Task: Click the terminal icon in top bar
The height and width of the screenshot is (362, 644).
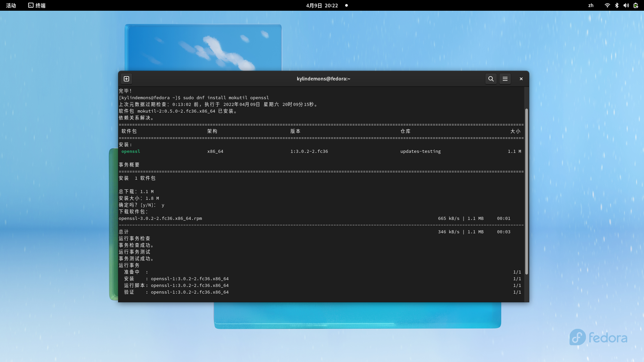Action: [x=31, y=5]
